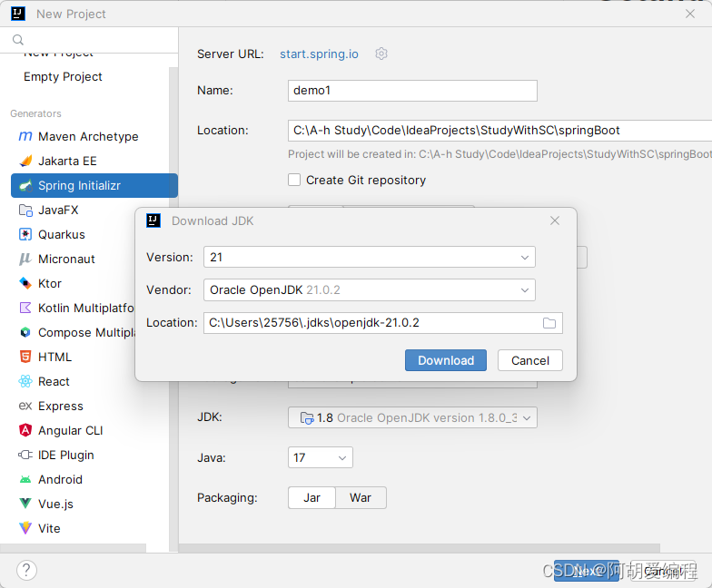This screenshot has height=588, width=712.
Task: Click the React atom icon
Action: point(25,381)
